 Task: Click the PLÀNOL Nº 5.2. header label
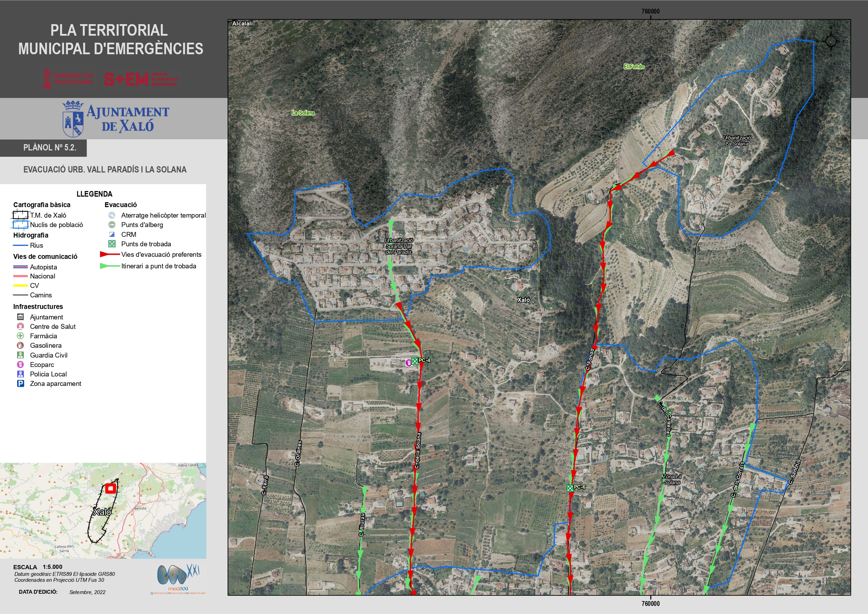pyautogui.click(x=50, y=148)
